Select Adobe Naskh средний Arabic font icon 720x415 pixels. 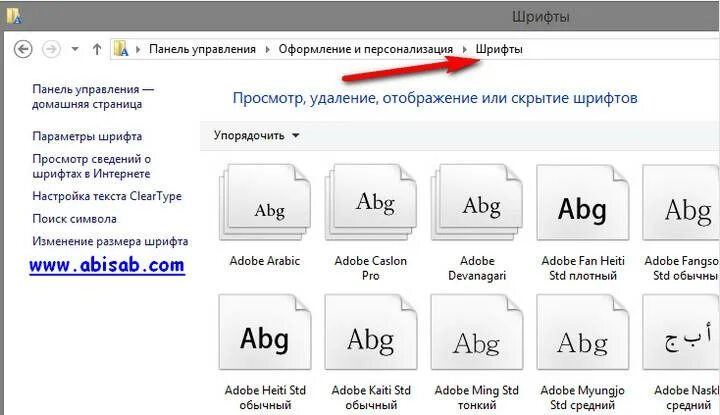[x=681, y=332]
